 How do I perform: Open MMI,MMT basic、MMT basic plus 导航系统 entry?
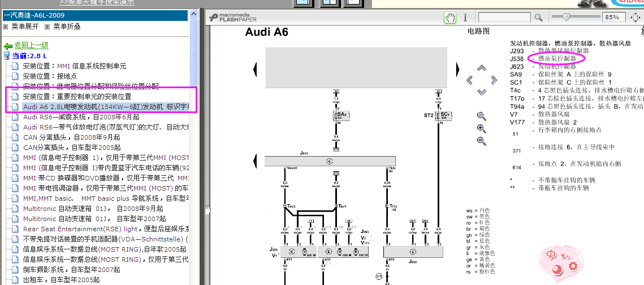(106, 198)
